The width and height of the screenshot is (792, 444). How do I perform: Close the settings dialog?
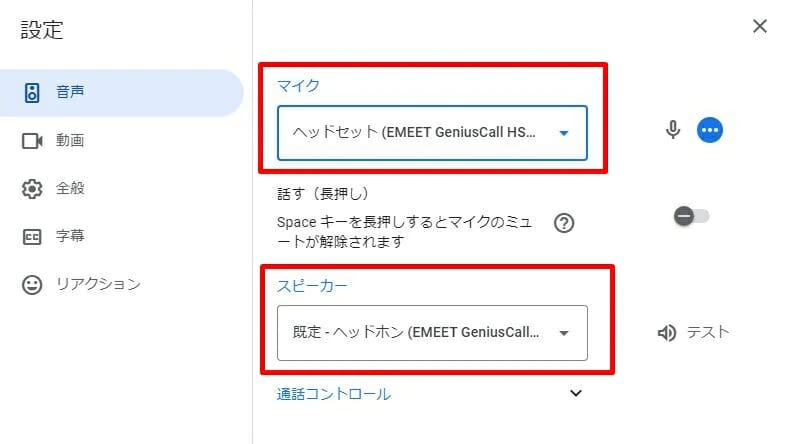click(760, 27)
